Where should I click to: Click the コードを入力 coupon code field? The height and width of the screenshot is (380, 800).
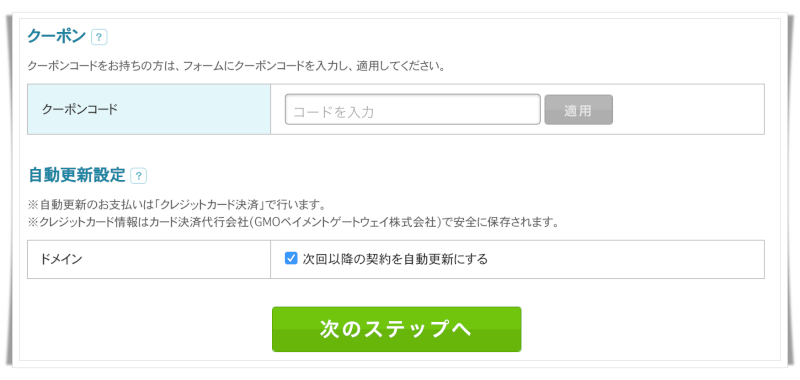click(x=412, y=110)
